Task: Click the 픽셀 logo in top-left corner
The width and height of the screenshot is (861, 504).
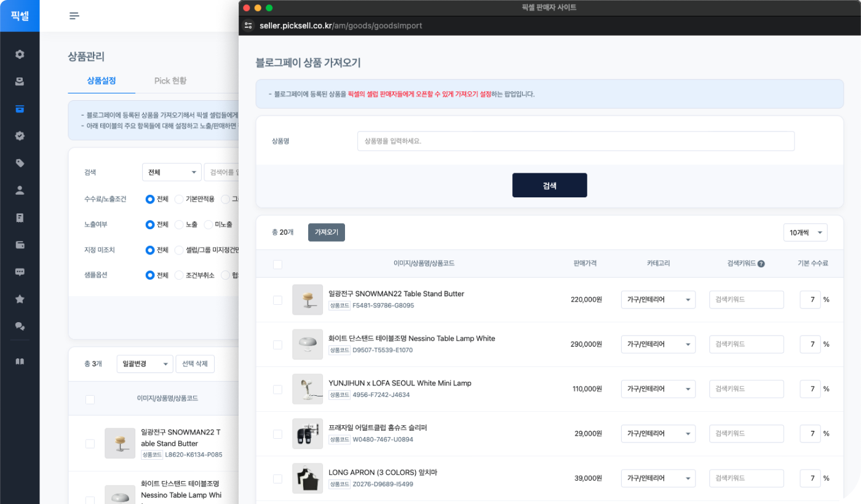Action: click(x=20, y=16)
